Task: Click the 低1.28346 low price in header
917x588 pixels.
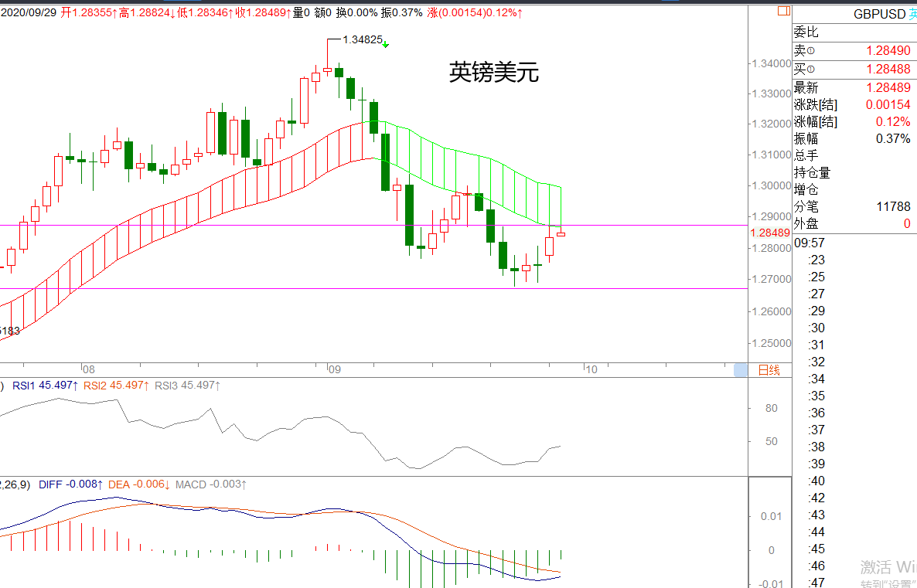Action: point(206,12)
